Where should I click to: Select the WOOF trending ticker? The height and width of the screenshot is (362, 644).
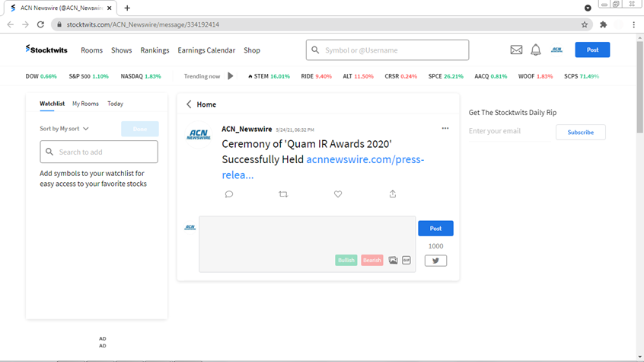(535, 76)
